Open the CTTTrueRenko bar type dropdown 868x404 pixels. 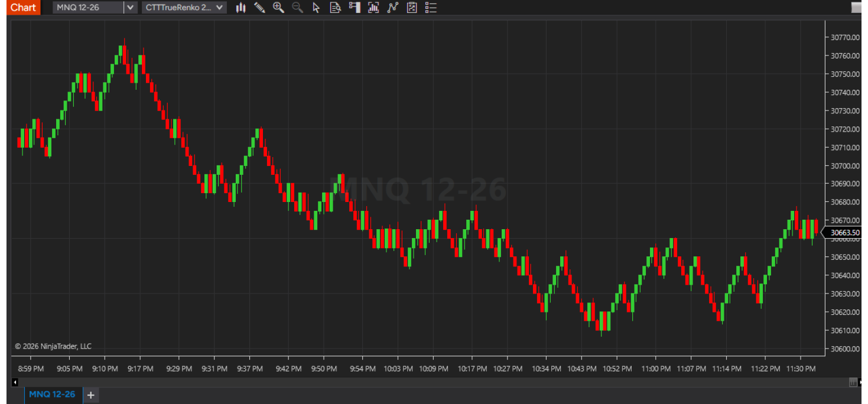(x=184, y=8)
